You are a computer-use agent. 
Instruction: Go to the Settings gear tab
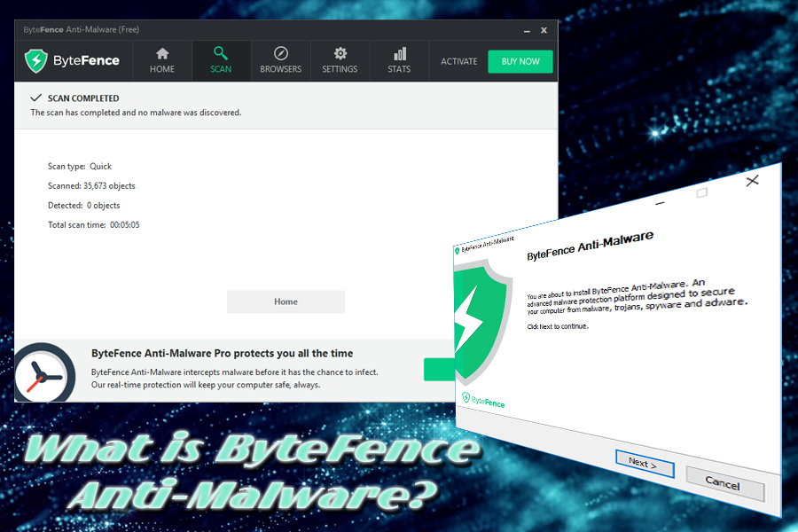[x=340, y=61]
